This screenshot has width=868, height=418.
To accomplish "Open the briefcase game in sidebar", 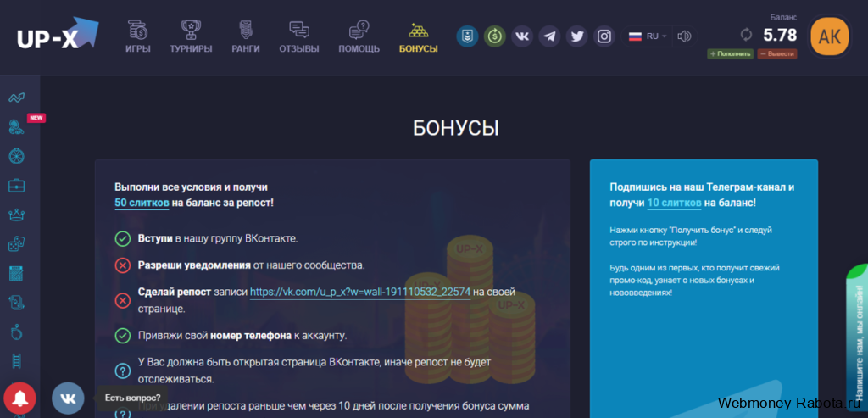I will 17,186.
